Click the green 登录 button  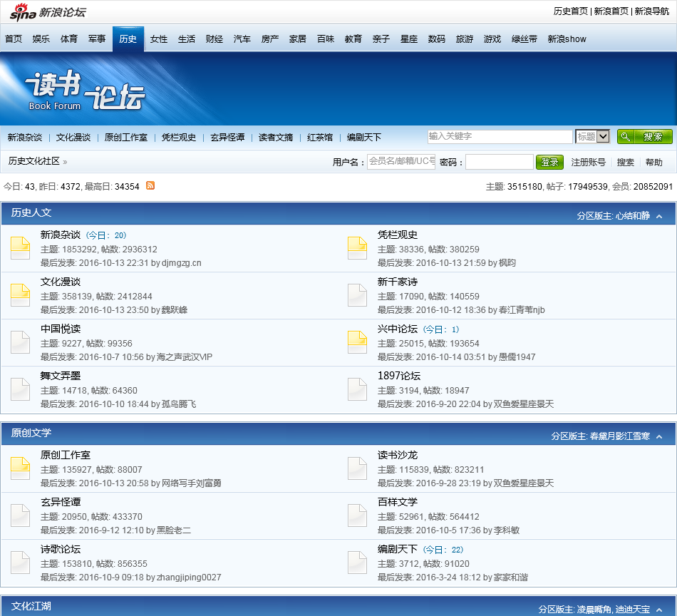click(x=549, y=162)
